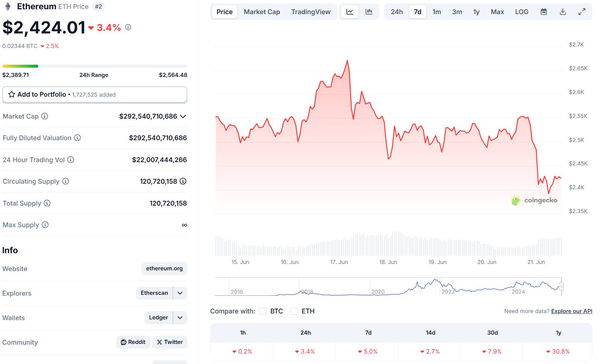
Task: Click the $22,007,444,266 trading volume value
Action: coord(160,160)
